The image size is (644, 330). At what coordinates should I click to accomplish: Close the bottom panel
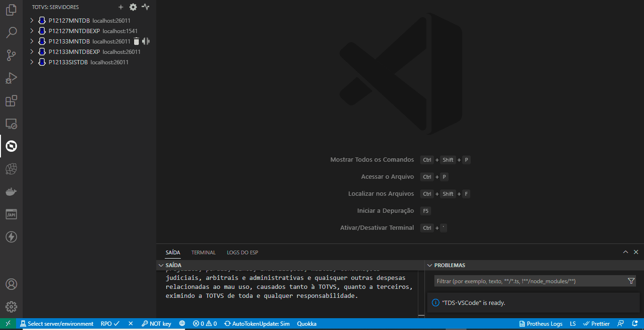point(636,252)
